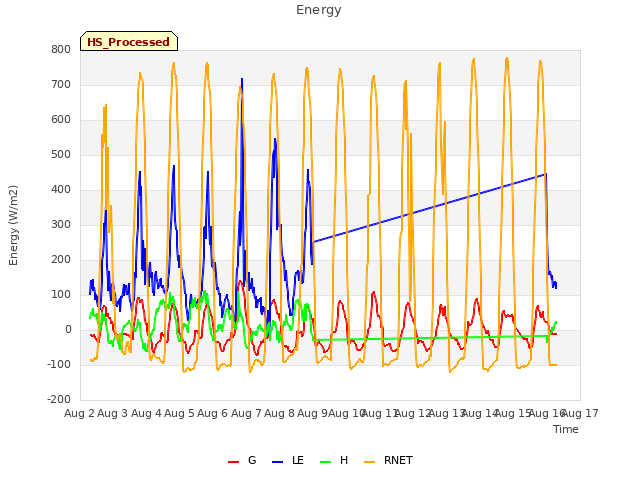Click the Aug 5 x-axis label
Viewport: 640px width, 480px height.
179,413
